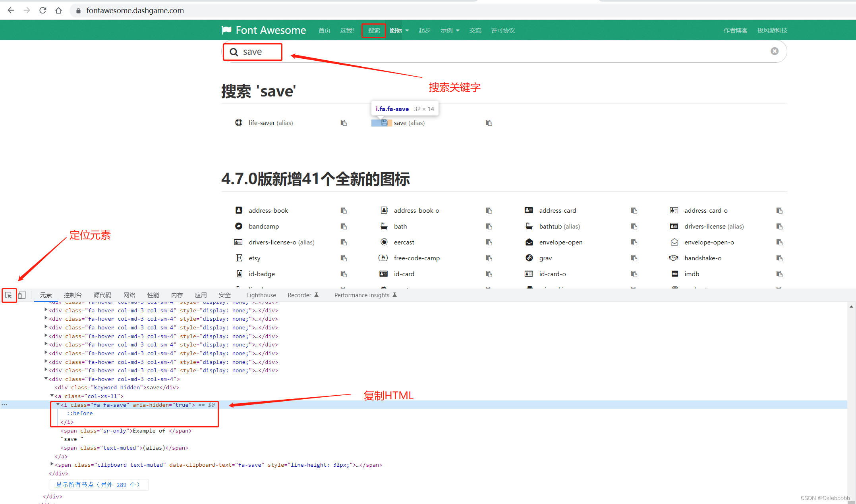Open the 性能 DevTools tab
856x504 pixels.
[153, 295]
